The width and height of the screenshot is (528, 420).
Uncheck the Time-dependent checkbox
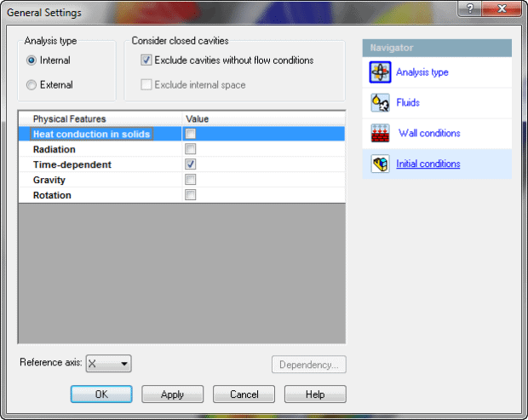[x=190, y=164]
